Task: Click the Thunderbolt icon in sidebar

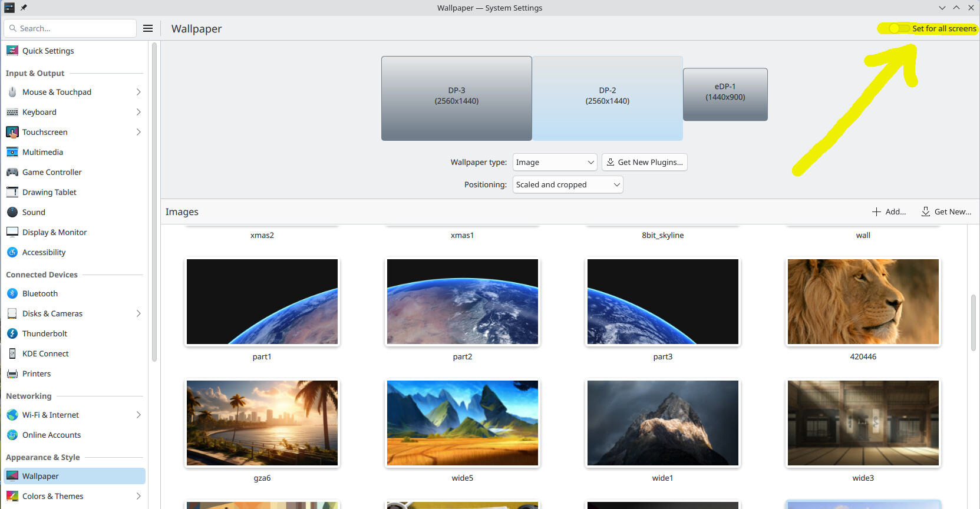Action: click(12, 333)
